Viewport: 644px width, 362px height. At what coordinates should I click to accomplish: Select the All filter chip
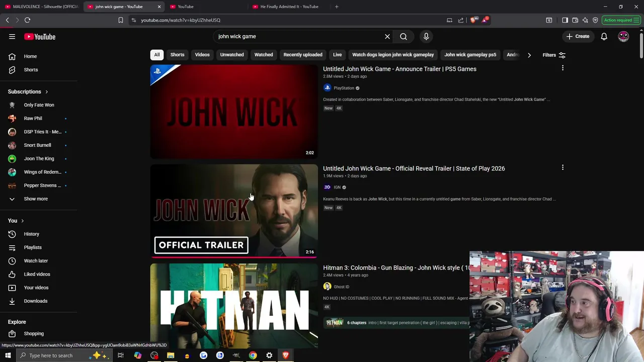157,55
